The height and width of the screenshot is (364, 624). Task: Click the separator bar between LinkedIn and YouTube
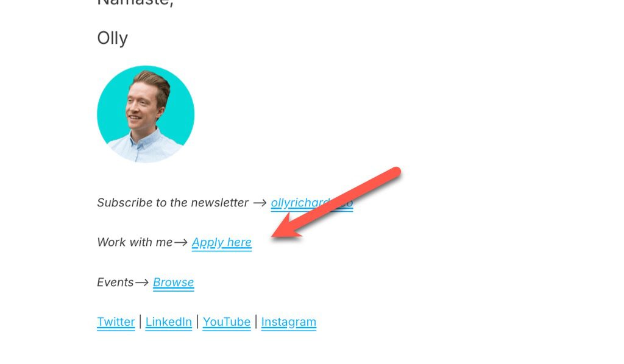tap(197, 321)
